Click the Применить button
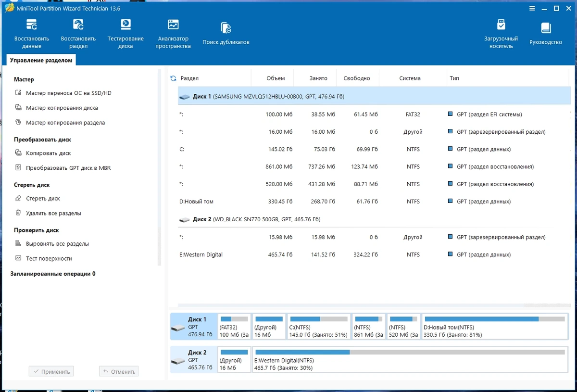 (51, 371)
